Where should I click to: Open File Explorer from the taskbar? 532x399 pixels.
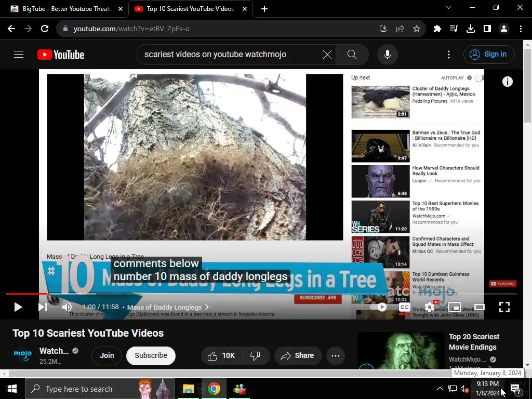click(188, 389)
